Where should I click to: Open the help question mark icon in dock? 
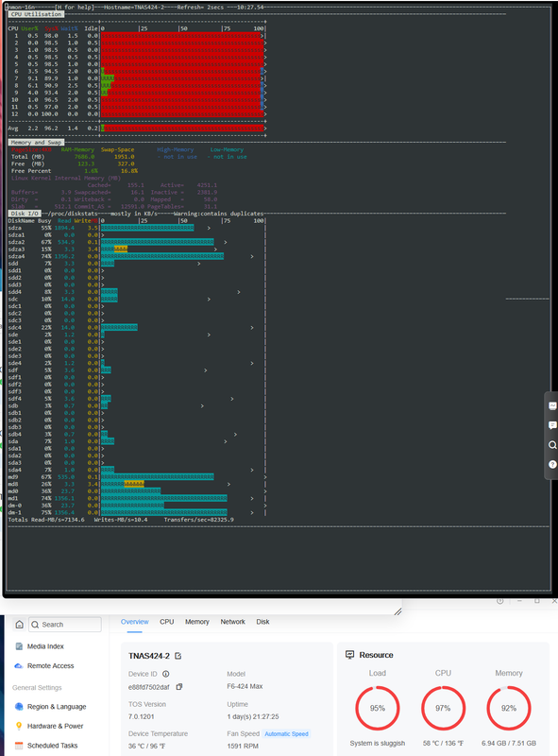point(552,464)
